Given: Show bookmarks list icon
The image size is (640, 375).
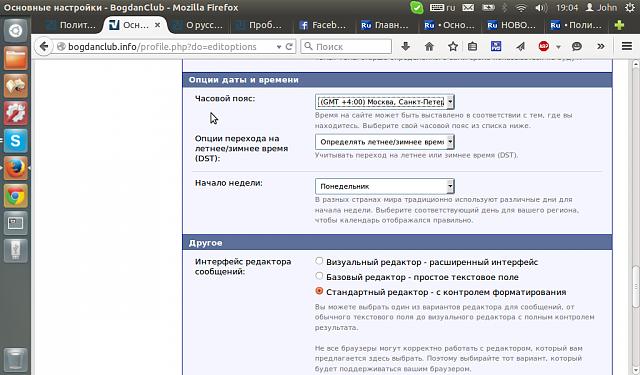Looking at the screenshot, I should (472, 47).
